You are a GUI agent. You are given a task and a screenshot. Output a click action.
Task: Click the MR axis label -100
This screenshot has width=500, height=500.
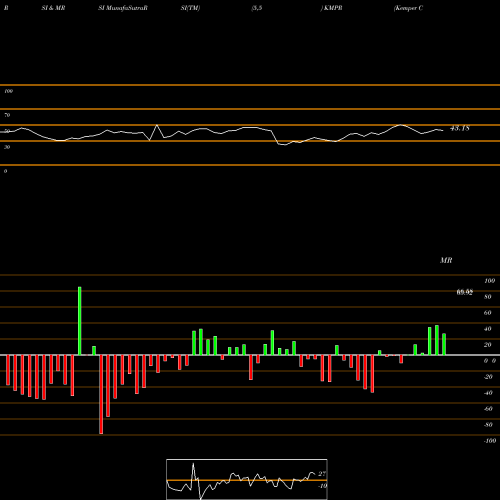490,441
